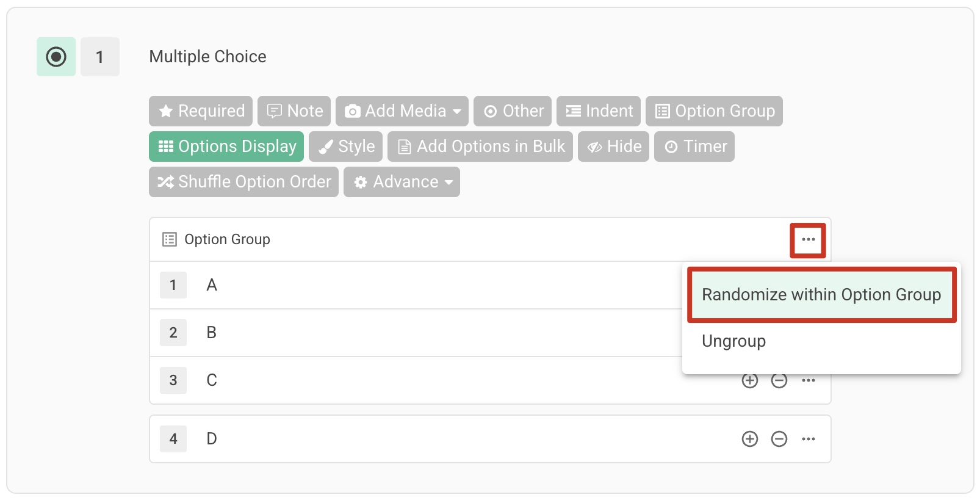Click the Multiple Choice radio question type icon

tap(56, 57)
